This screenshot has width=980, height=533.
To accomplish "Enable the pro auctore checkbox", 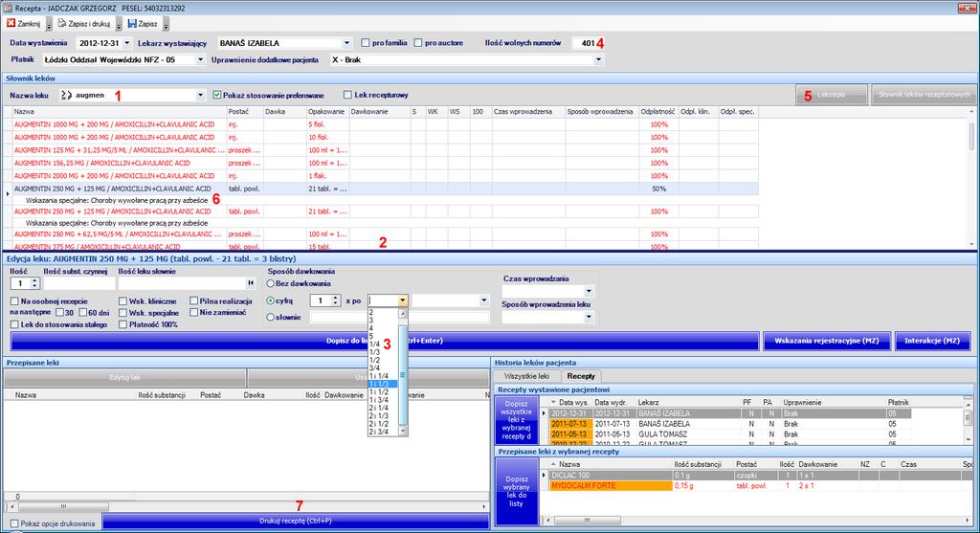I will click(x=418, y=42).
